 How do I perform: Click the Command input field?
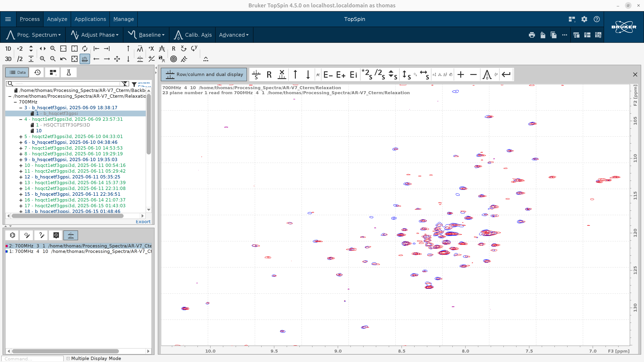[33, 359]
